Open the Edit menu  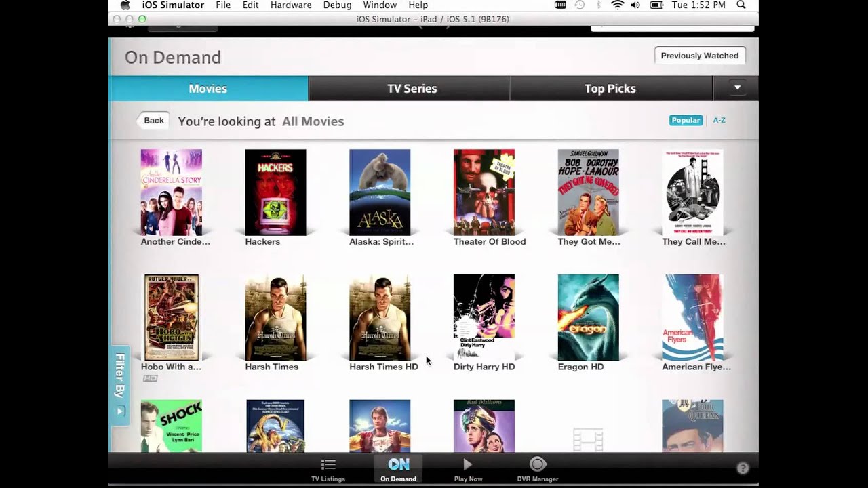tap(251, 5)
